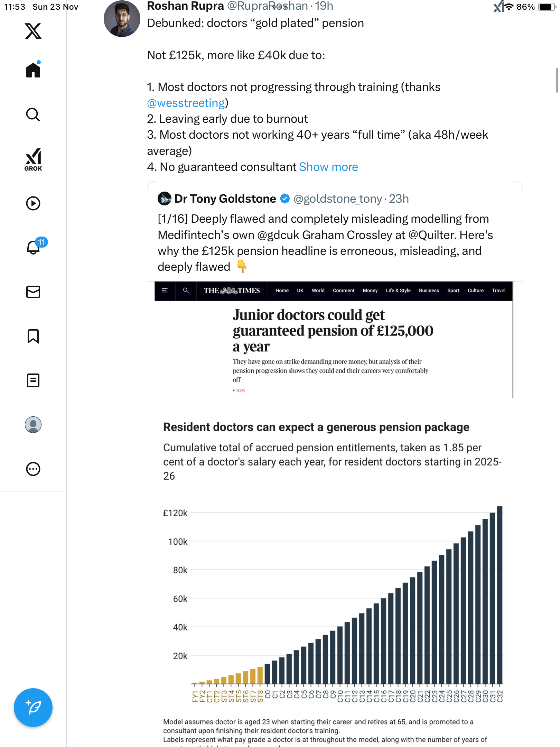
Task: Open the Video play icon in sidebar
Action: click(33, 203)
